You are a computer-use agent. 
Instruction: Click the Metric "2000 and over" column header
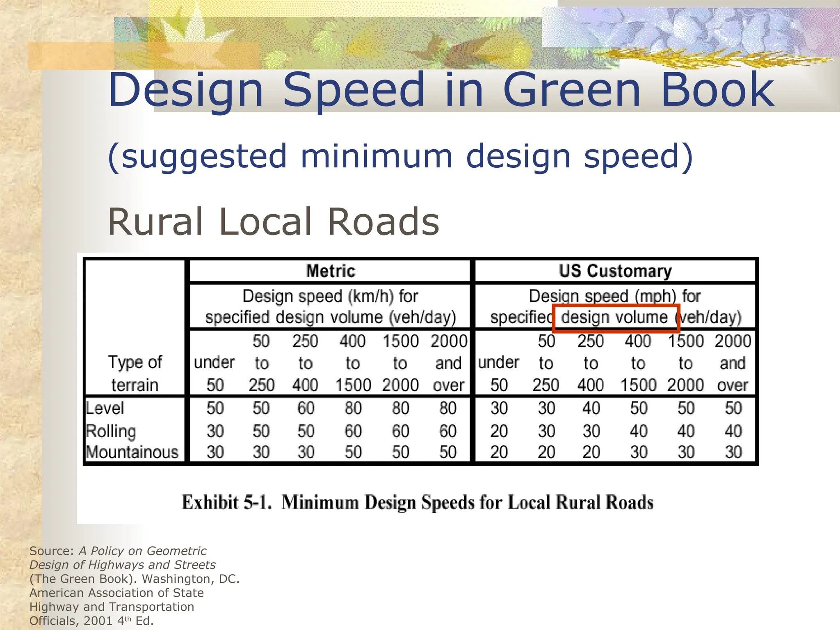coord(448,363)
